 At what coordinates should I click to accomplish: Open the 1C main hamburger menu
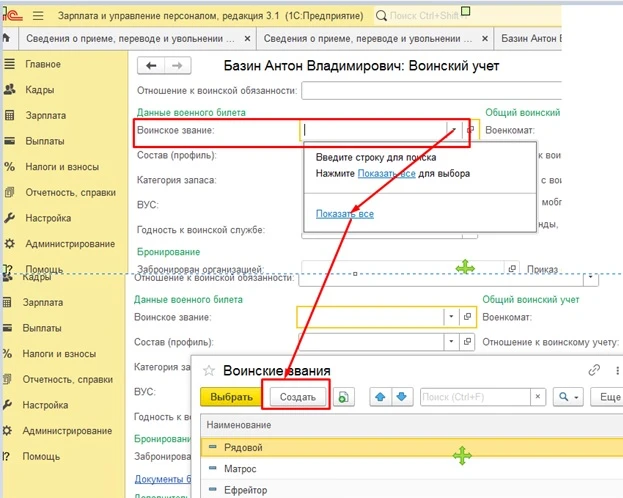click(x=38, y=16)
